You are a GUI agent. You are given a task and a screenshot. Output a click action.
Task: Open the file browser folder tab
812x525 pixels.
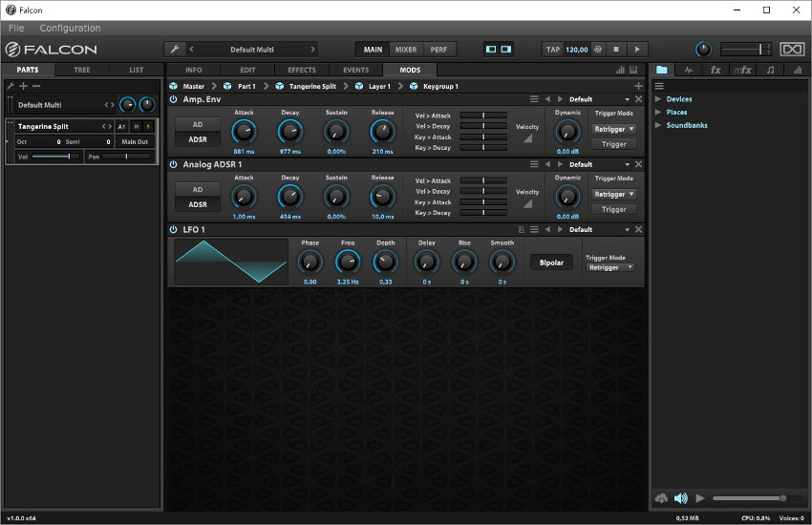pos(662,70)
